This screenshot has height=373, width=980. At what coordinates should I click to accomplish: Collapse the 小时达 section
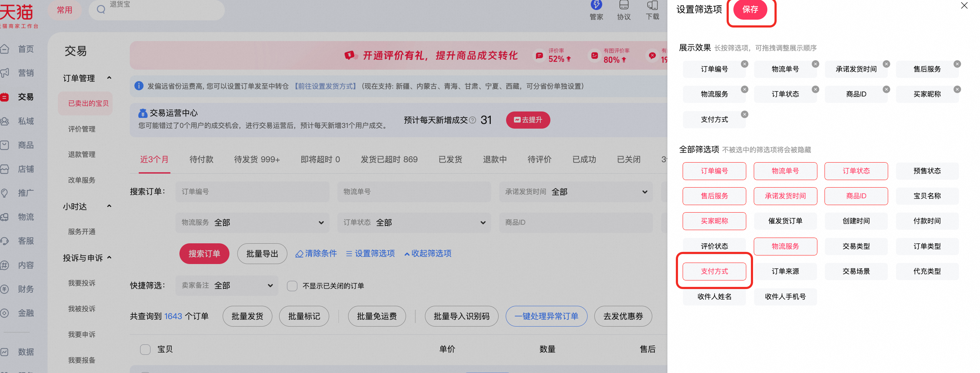(110, 207)
